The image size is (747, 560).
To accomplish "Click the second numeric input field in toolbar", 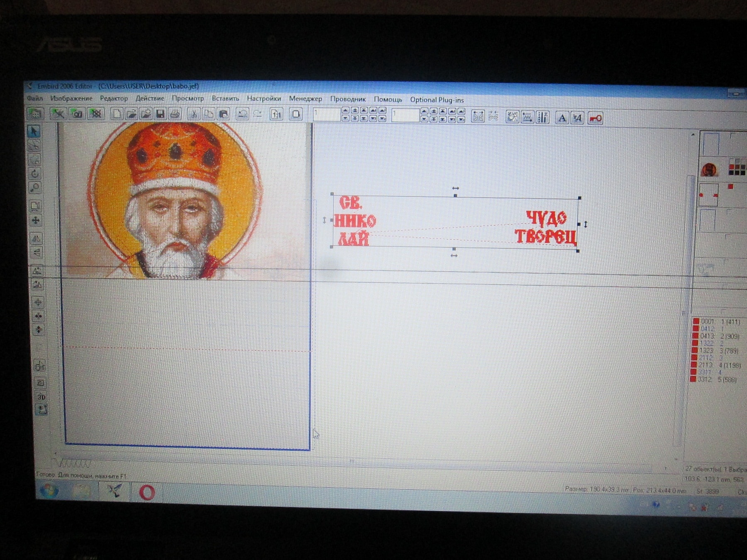I will [405, 116].
